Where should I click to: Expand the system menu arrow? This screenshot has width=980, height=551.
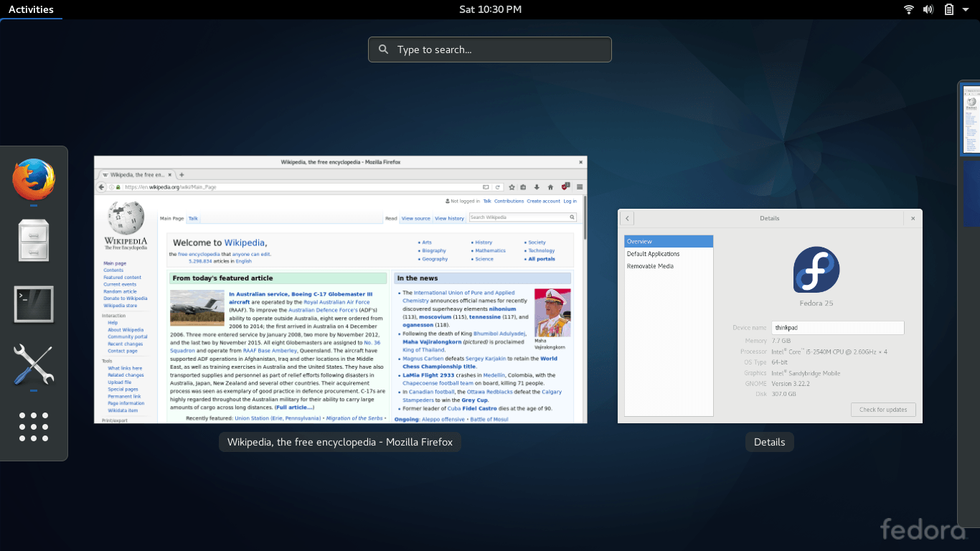(966, 9)
